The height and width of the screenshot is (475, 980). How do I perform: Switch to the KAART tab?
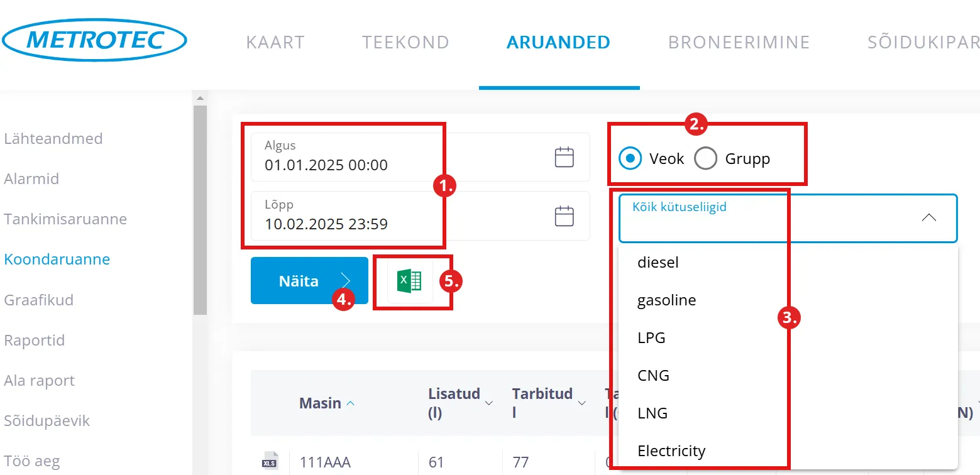coord(275,42)
